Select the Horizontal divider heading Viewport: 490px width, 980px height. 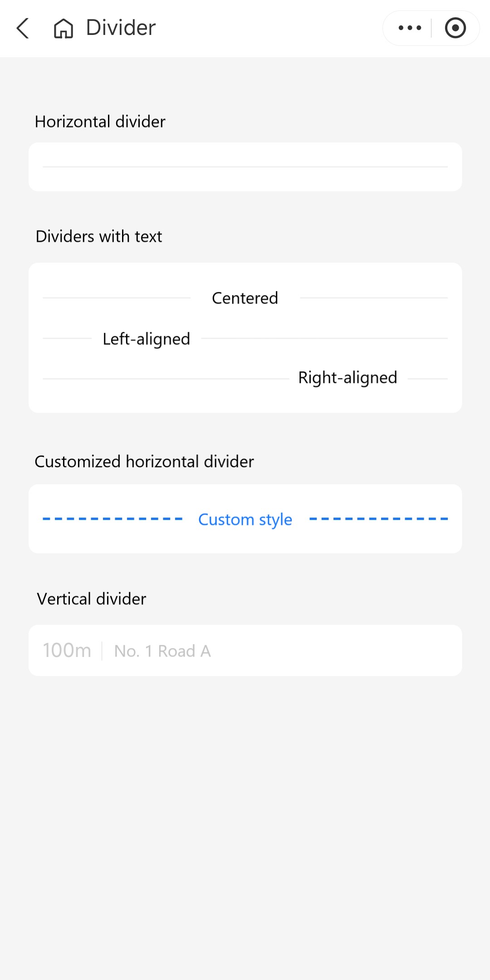pyautogui.click(x=100, y=122)
